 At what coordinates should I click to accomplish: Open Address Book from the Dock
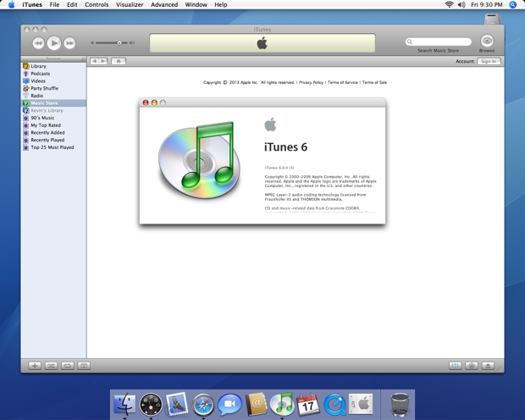(256, 404)
